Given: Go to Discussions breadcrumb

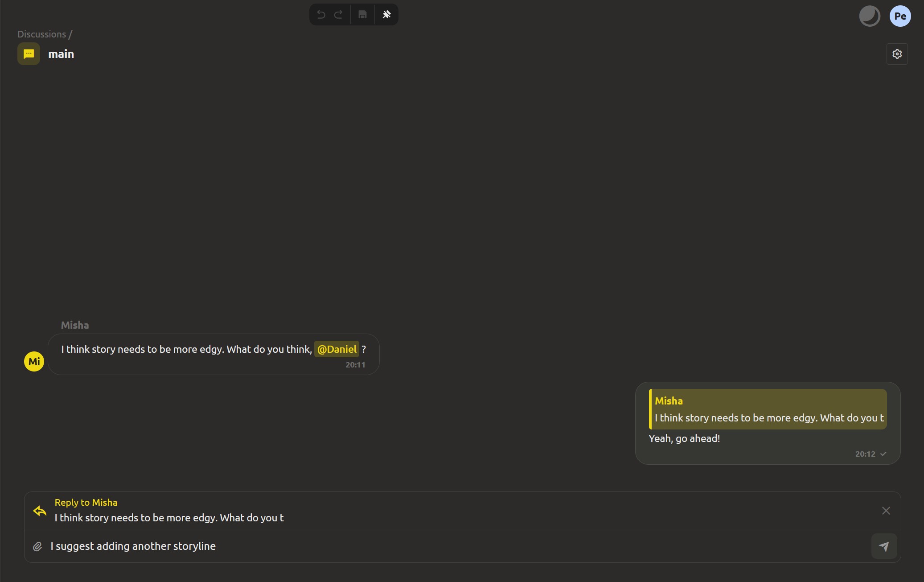Looking at the screenshot, I should tap(41, 34).
